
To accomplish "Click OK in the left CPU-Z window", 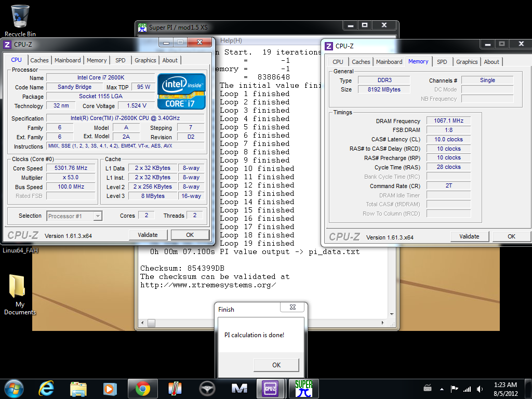I will [x=190, y=235].
